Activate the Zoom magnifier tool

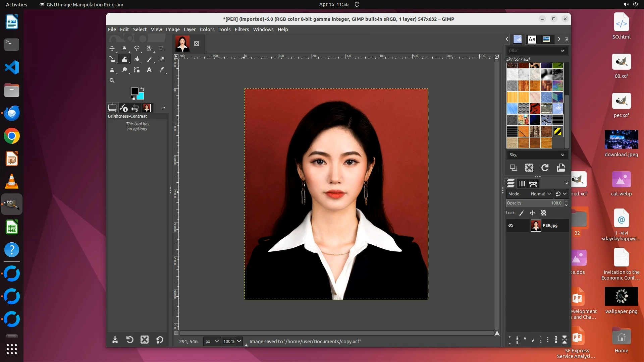click(x=112, y=80)
